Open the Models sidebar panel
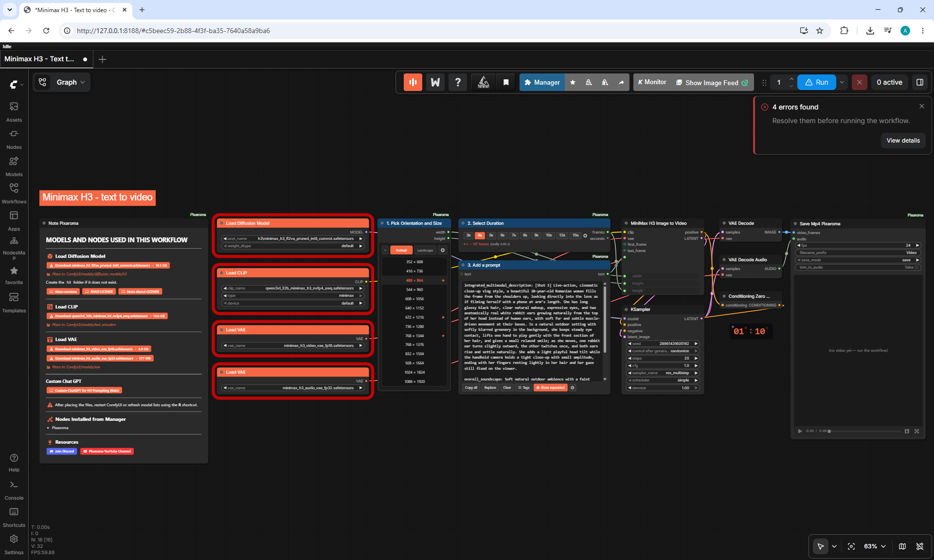Viewport: 934px width, 560px height. pos(14,166)
